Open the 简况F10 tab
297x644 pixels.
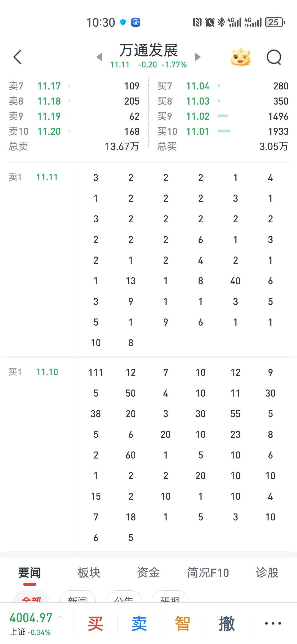point(208,573)
